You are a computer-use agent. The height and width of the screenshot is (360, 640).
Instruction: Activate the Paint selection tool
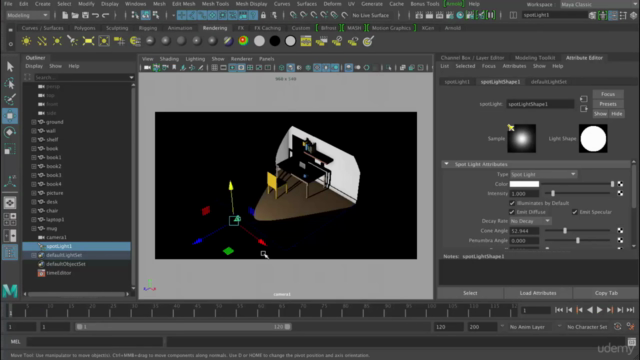pos(10,99)
